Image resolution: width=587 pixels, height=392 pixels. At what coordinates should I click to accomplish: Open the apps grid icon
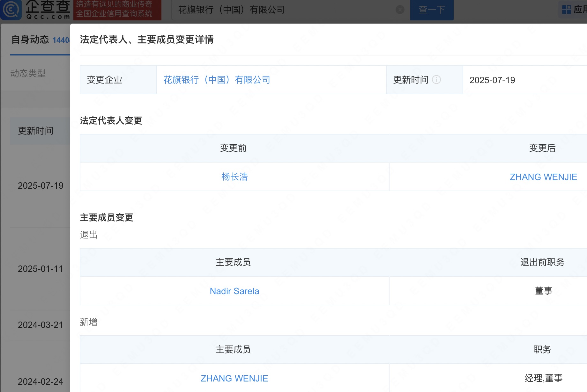(566, 10)
